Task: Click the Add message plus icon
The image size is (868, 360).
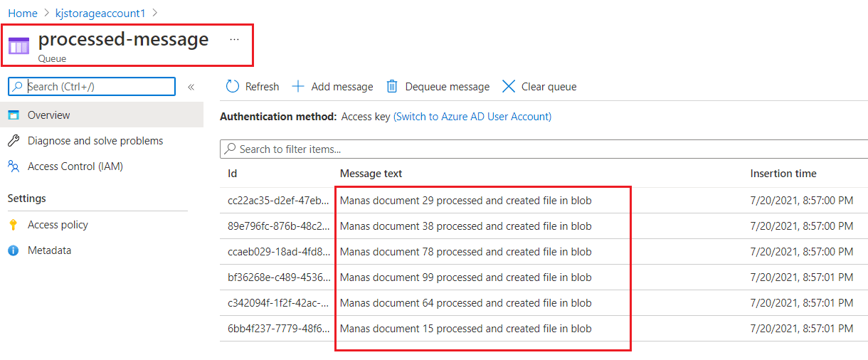Action: 298,86
